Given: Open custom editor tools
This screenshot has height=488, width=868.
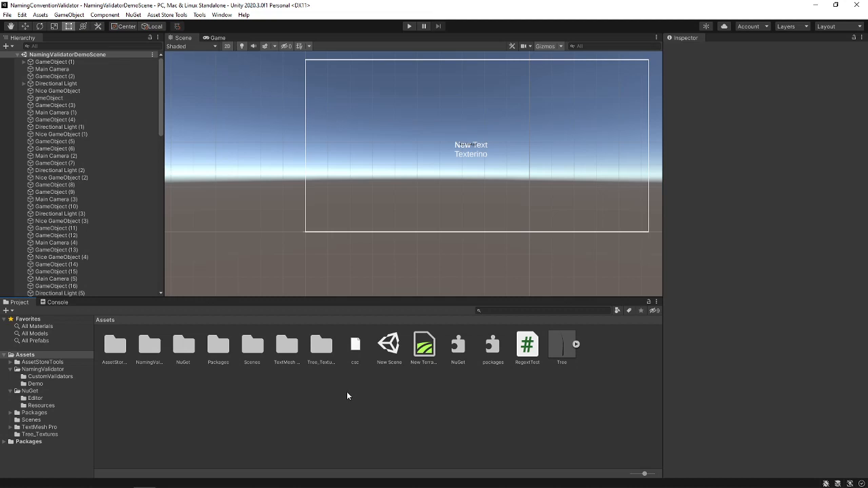Looking at the screenshot, I should pos(98,26).
